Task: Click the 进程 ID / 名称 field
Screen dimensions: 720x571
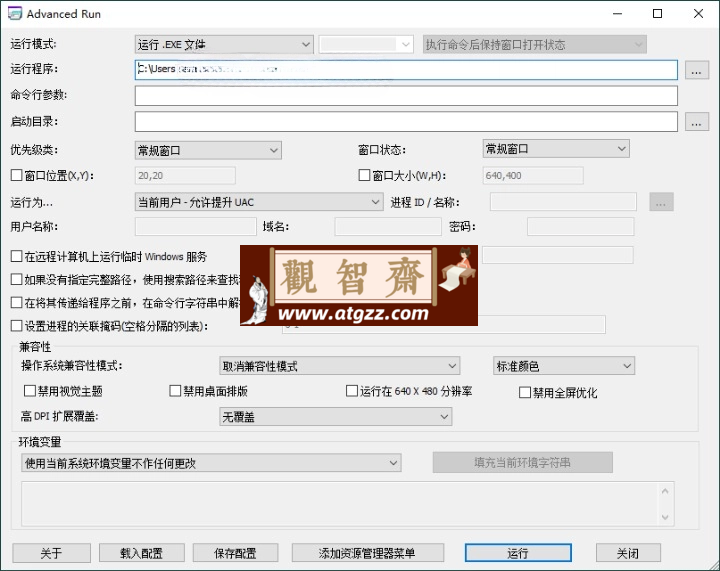Action: pyautogui.click(x=563, y=202)
